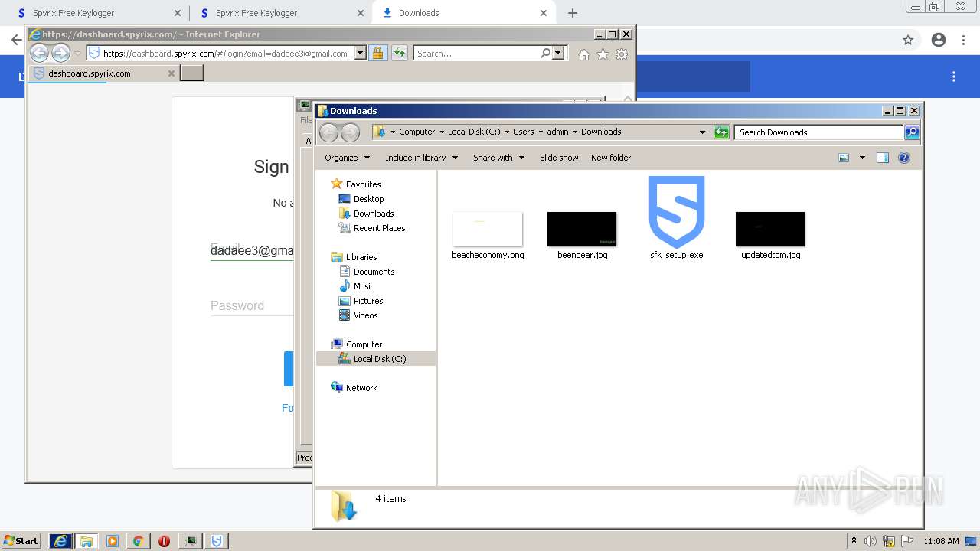This screenshot has width=980, height=551.
Task: Click the IE address bar URL
Action: 225,54
